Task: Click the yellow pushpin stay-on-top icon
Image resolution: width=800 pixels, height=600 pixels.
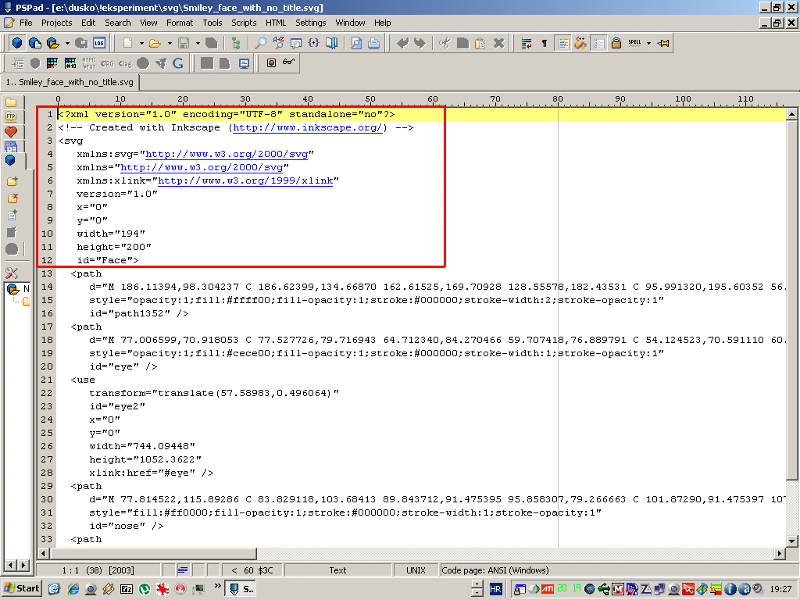Action: [x=663, y=43]
